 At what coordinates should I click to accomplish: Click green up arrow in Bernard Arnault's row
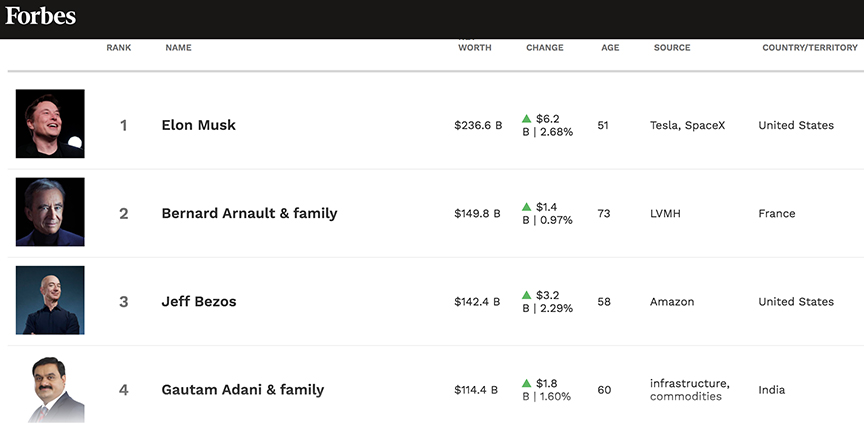pos(527,207)
